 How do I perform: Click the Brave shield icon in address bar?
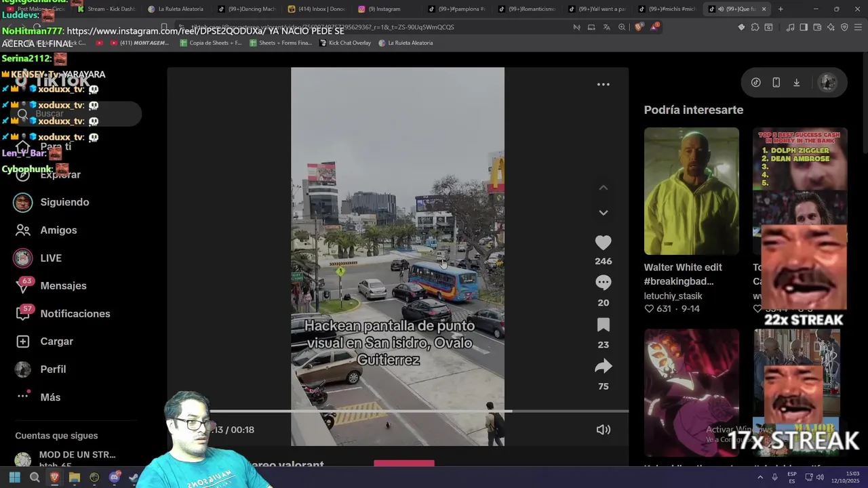coord(638,27)
